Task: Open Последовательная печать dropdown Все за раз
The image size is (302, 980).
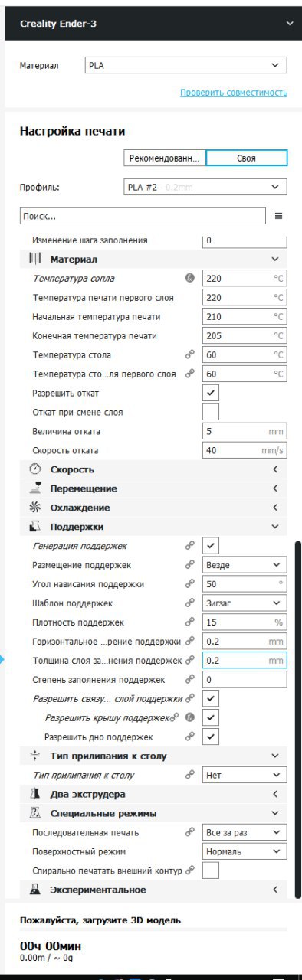Action: [x=245, y=832]
